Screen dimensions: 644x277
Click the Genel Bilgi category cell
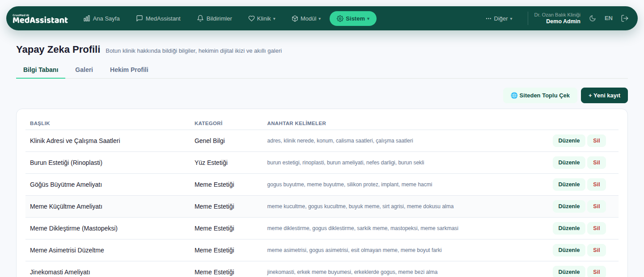210,141
